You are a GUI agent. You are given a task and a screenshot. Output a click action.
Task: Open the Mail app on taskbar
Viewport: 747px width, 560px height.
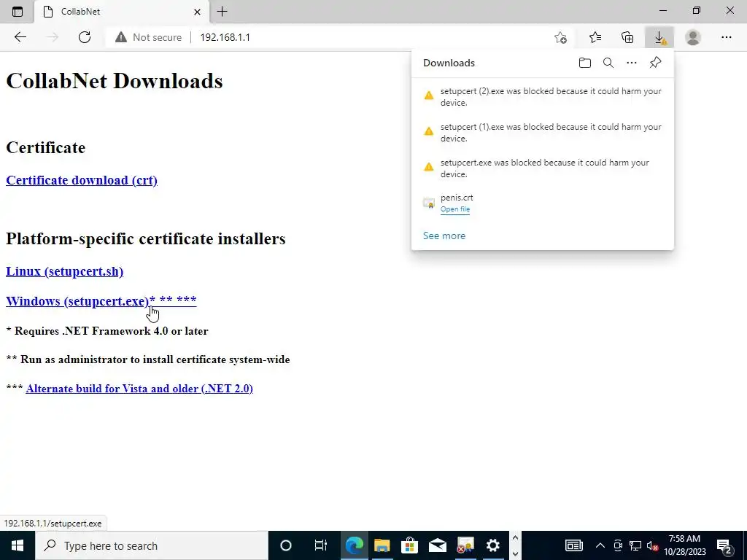(438, 545)
